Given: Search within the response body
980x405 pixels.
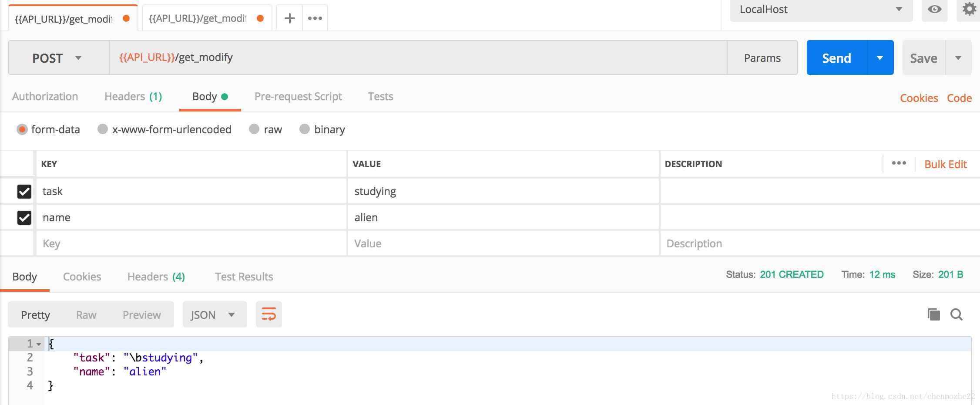Looking at the screenshot, I should click(956, 314).
